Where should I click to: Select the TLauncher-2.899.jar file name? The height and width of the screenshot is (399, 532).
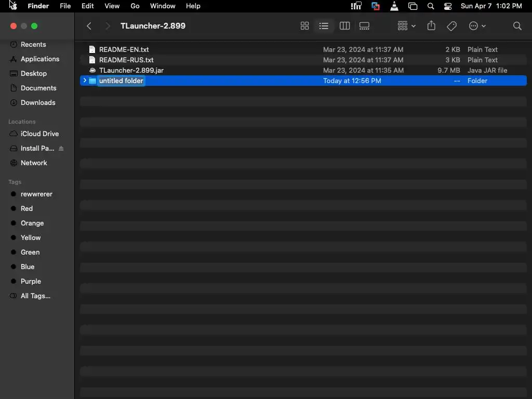(x=131, y=70)
